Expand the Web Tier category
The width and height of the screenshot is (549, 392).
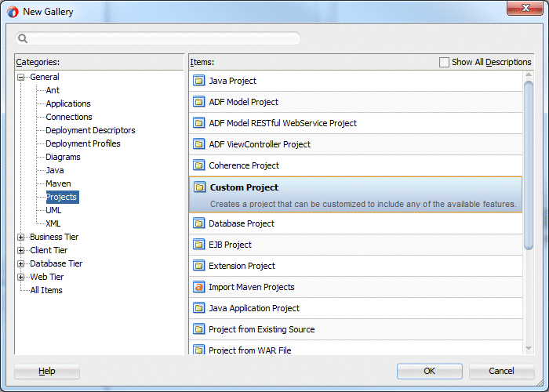21,277
